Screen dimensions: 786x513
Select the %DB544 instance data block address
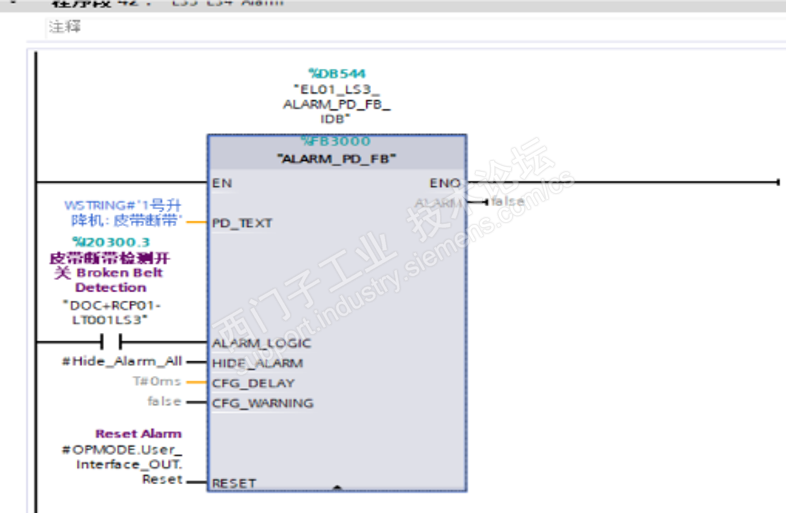click(x=337, y=74)
